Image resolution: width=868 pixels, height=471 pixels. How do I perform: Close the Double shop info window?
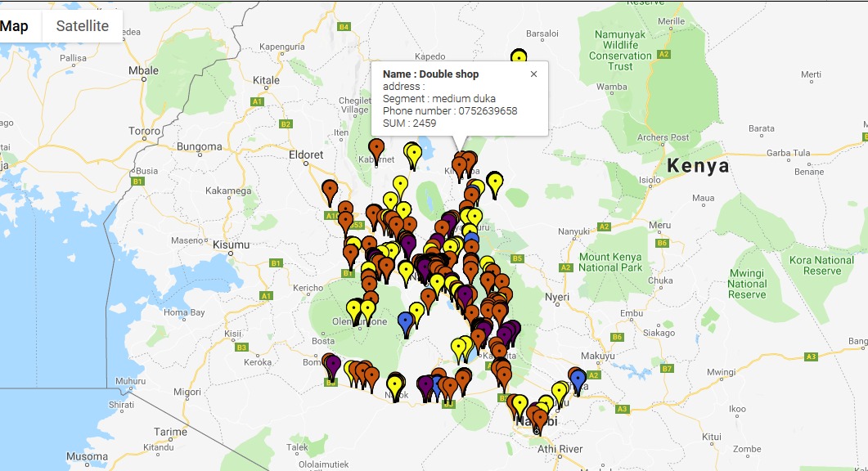(533, 74)
